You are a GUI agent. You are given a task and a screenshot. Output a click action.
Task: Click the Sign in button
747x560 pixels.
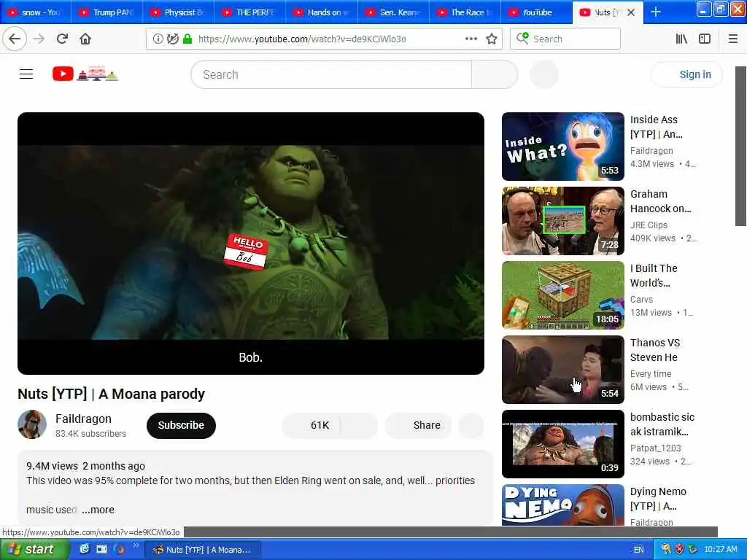click(687, 74)
